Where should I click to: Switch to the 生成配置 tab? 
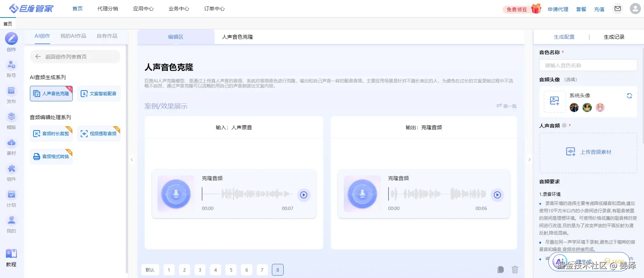point(564,37)
